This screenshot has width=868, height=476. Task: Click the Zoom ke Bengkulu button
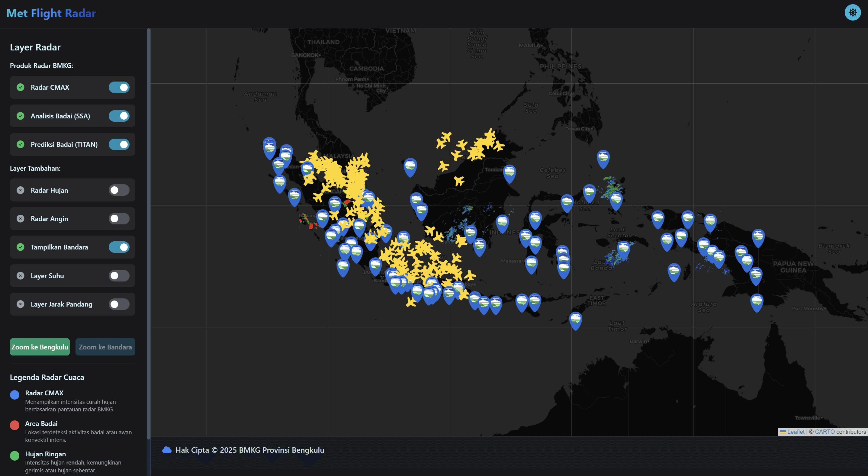tap(40, 347)
